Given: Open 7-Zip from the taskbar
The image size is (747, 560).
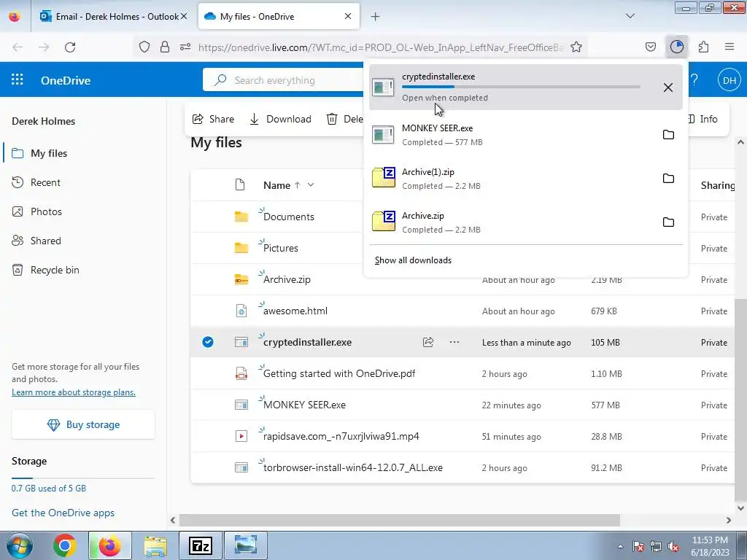Looking at the screenshot, I should pyautogui.click(x=200, y=545).
